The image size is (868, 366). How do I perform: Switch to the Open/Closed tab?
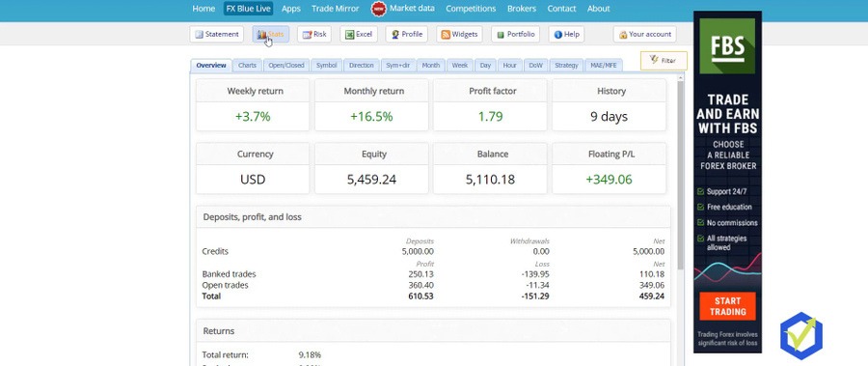[x=286, y=66]
